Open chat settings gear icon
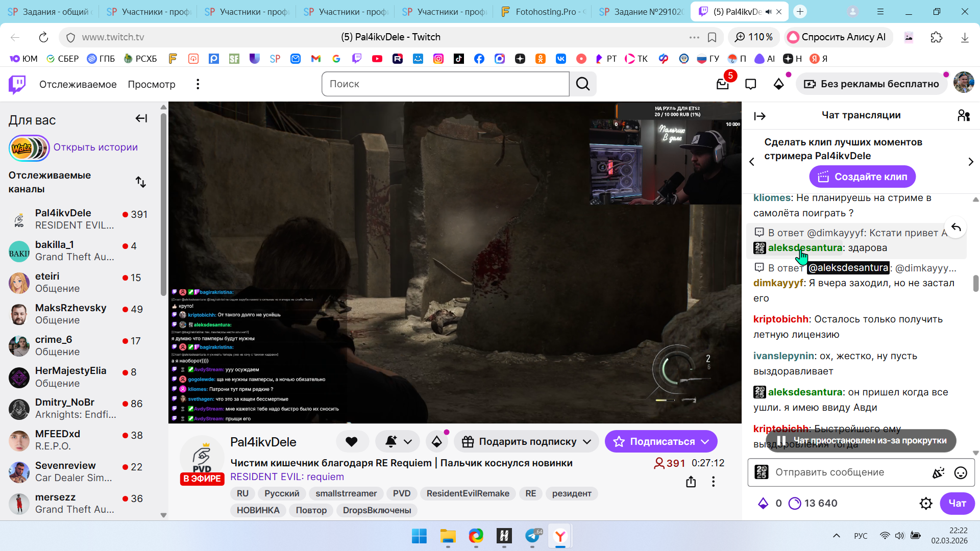980x551 pixels. click(926, 504)
